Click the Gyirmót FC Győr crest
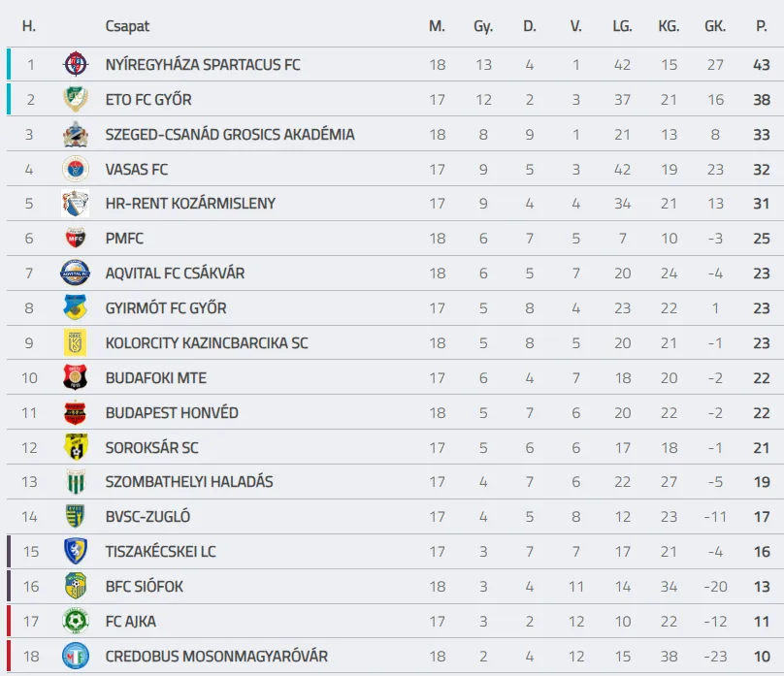 coord(75,308)
